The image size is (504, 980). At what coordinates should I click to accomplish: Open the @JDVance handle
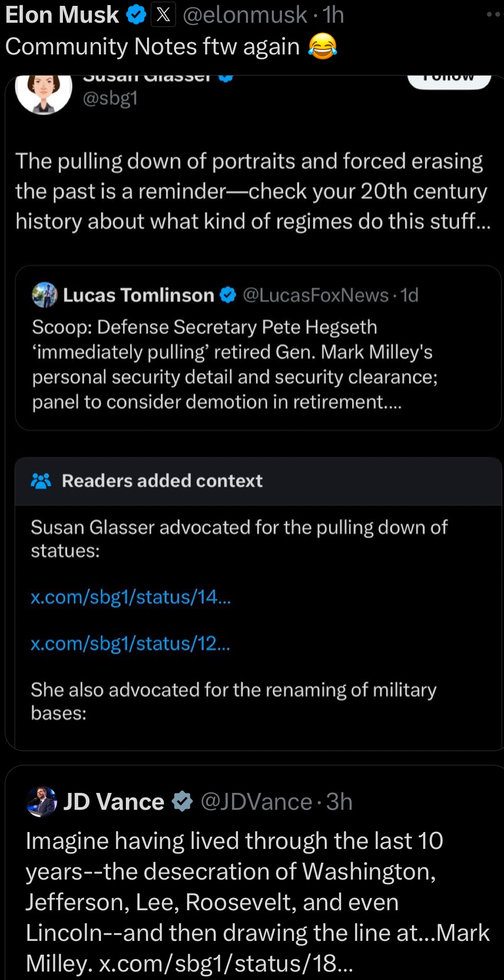click(256, 802)
